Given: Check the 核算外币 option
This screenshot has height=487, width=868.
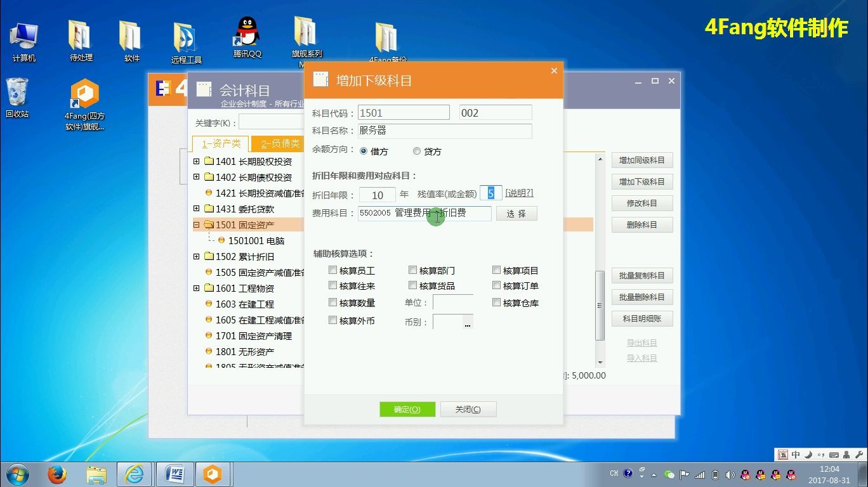Looking at the screenshot, I should click(x=333, y=320).
